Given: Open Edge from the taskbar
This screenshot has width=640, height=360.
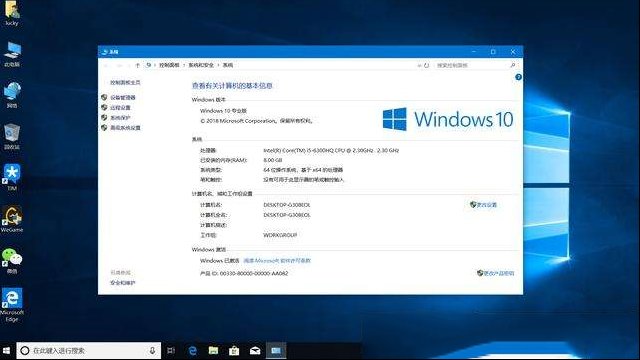Looking at the screenshot, I should pos(193,351).
